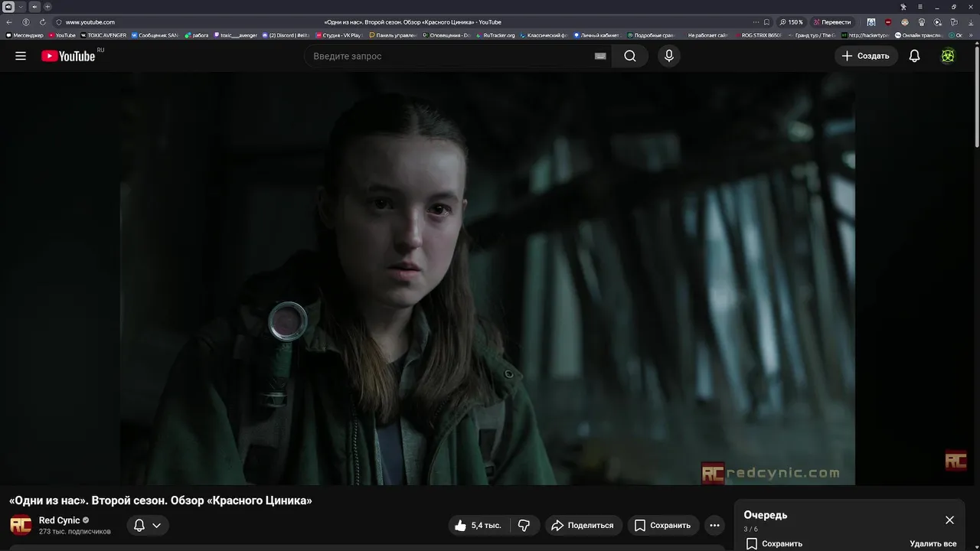
Task: Open the Студия - VK Play bookmark
Action: (x=339, y=35)
